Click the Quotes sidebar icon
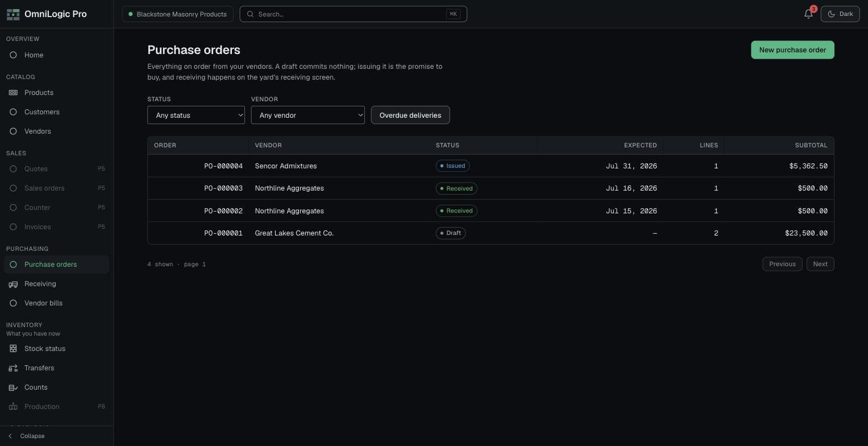Screen dimensions: 868x446 point(13,169)
